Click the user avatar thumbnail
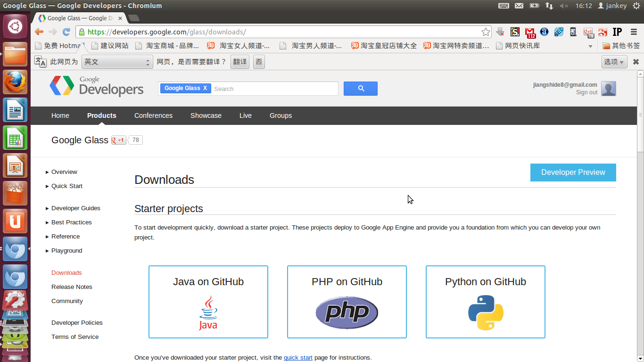 tap(609, 89)
